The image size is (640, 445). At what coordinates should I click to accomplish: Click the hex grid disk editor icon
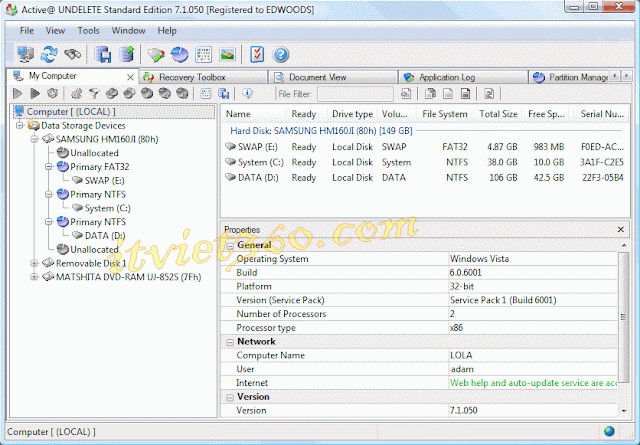pos(203,54)
